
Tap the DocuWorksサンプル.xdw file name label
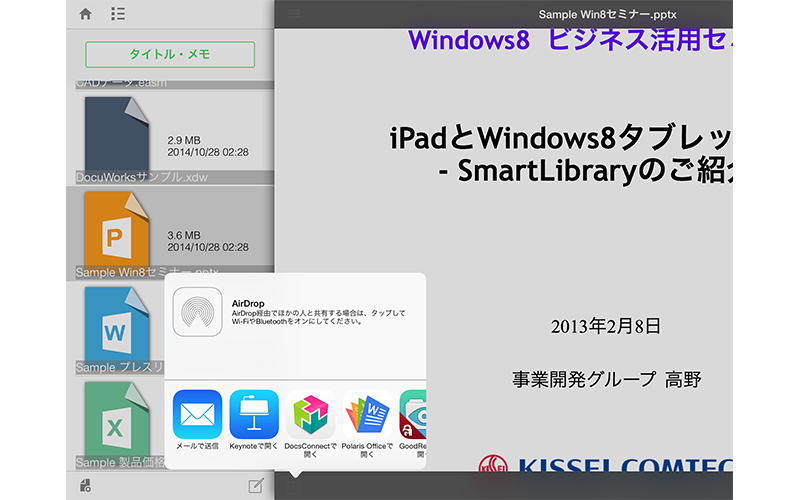(142, 178)
